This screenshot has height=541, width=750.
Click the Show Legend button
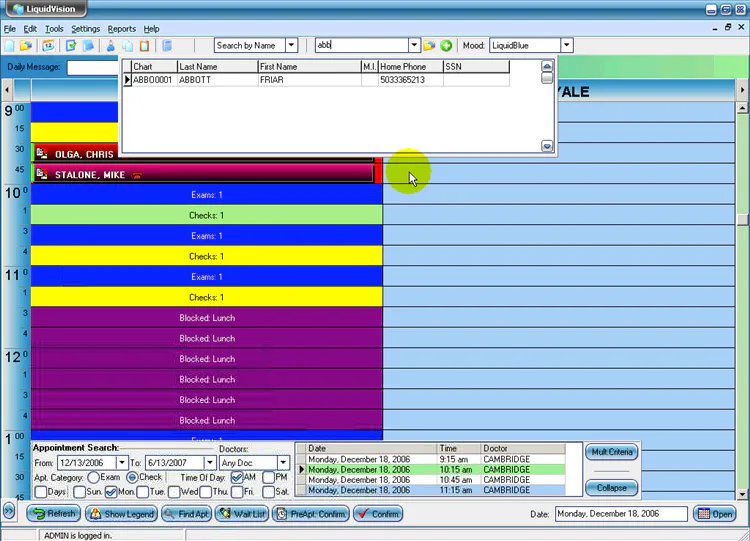pos(122,514)
